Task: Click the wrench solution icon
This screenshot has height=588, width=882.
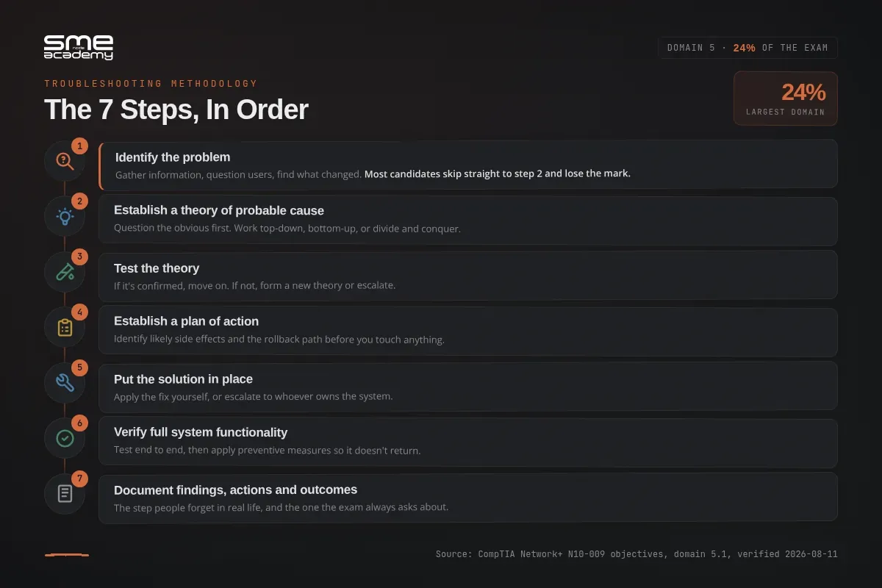Action: click(x=65, y=382)
